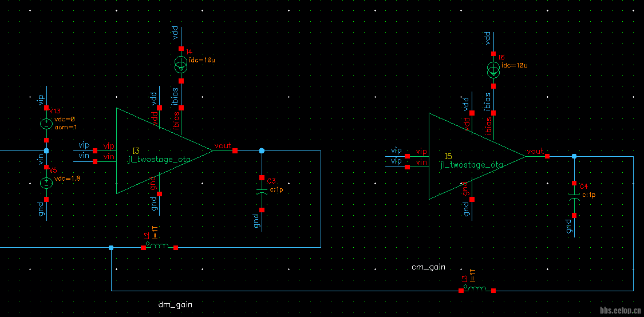Click wire junction dot above capacitor C3
Image resolution: width=644 pixels, height=317 pixels.
[262, 151]
